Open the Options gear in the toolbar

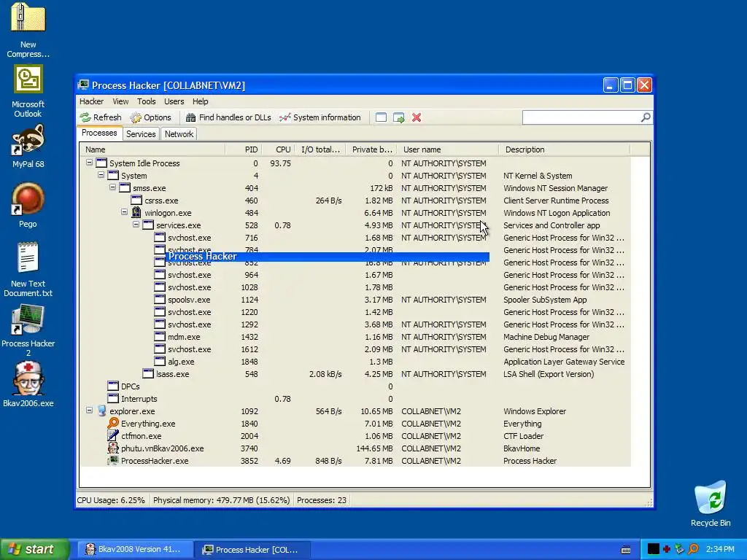coord(151,117)
